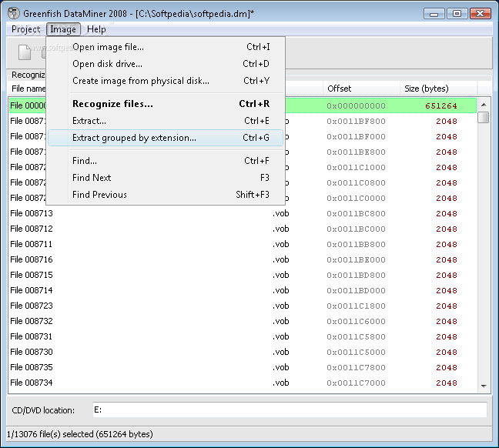Click the status bar selection text

click(x=80, y=434)
